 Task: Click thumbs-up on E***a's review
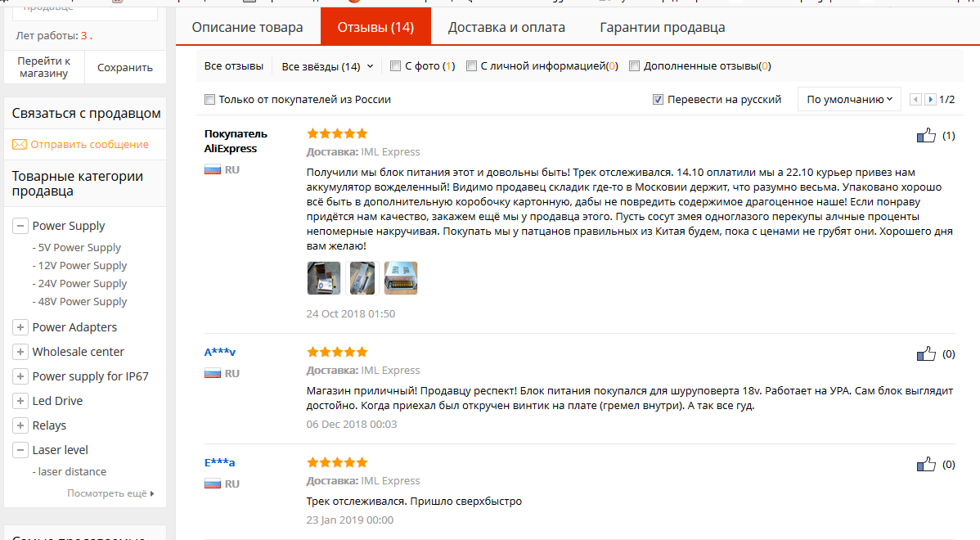coord(926,465)
